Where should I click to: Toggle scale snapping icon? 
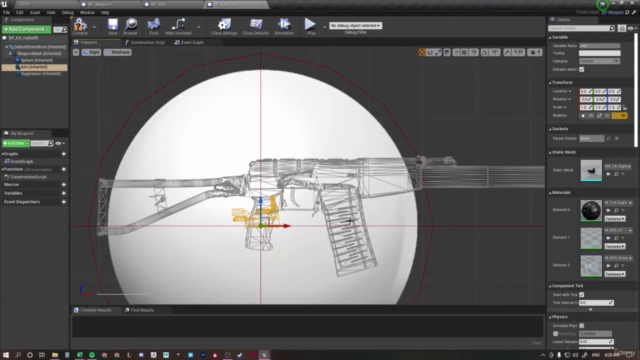507,52
